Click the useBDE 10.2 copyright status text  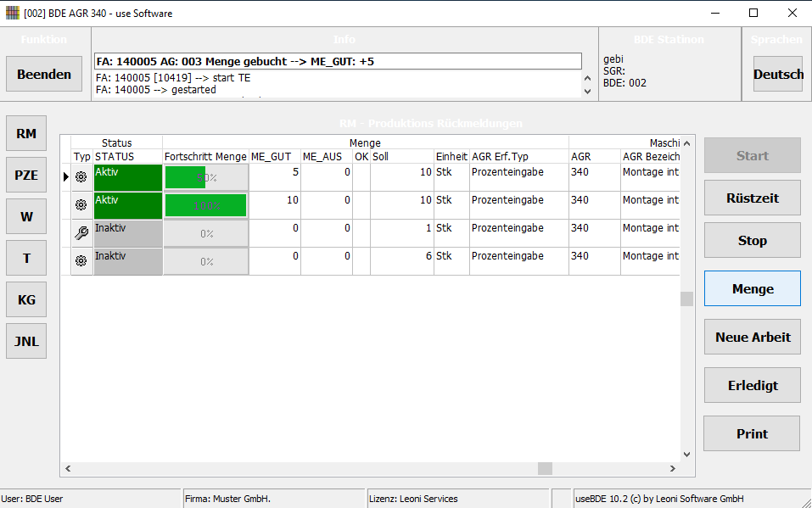pyautogui.click(x=659, y=499)
